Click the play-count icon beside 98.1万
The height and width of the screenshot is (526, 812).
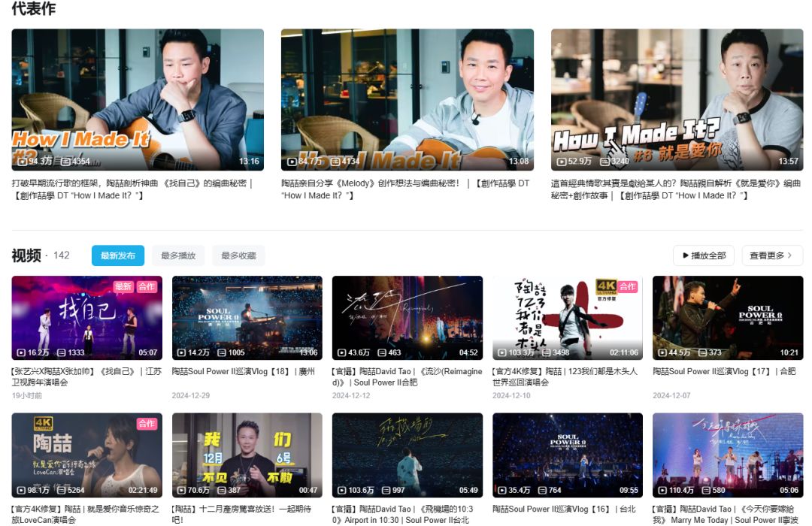(21, 490)
